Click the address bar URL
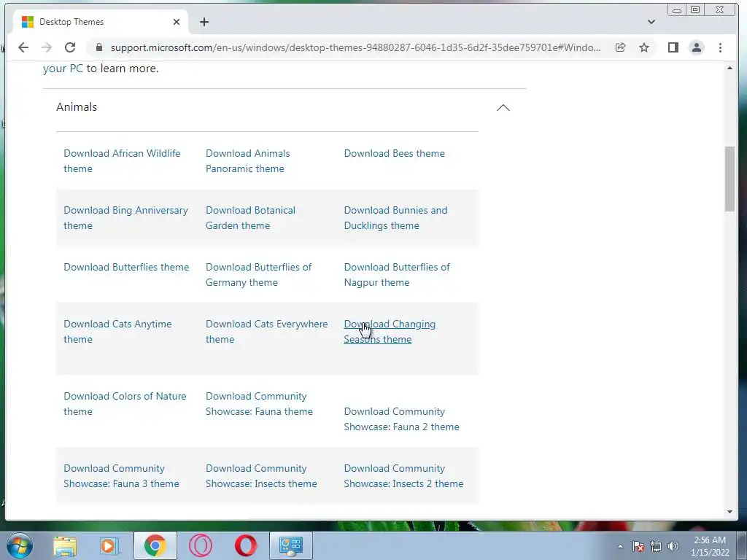The height and width of the screenshot is (560, 747). pyautogui.click(x=355, y=47)
